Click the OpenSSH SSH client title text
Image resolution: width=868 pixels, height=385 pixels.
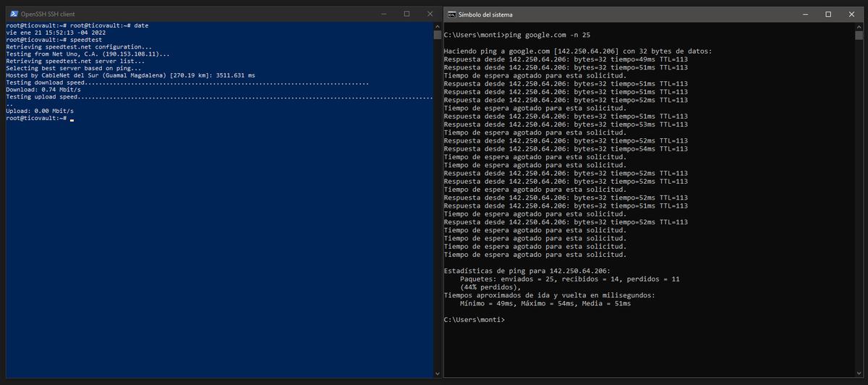[x=48, y=14]
